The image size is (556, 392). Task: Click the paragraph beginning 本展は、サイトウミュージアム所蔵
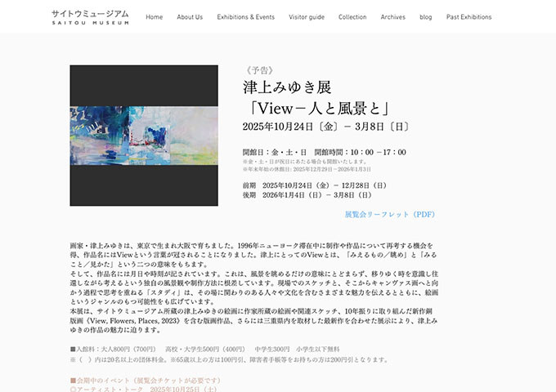coord(253,320)
